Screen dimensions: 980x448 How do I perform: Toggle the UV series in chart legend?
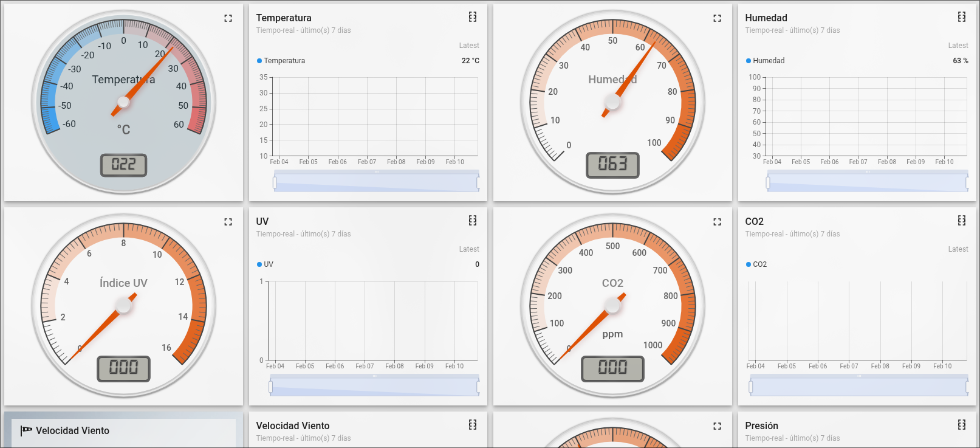(265, 264)
